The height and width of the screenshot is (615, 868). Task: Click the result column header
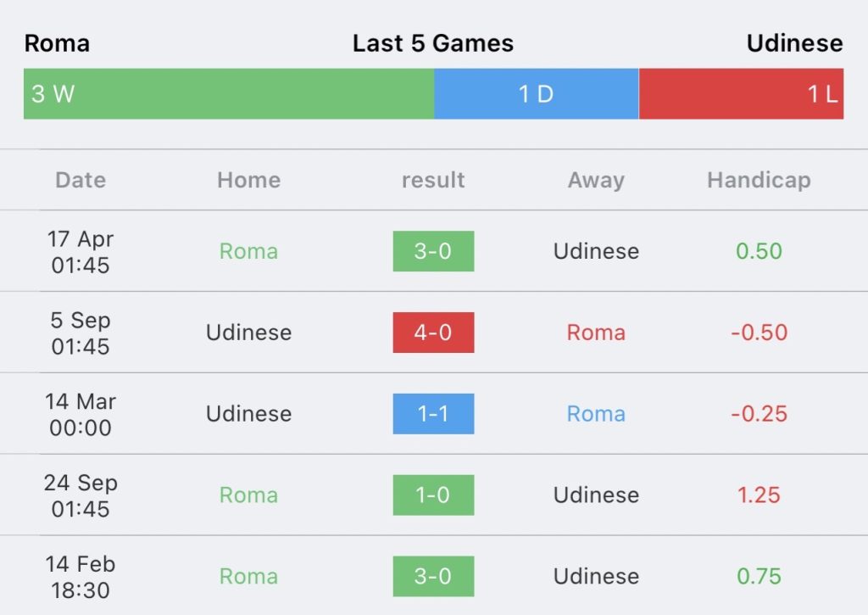tap(433, 180)
